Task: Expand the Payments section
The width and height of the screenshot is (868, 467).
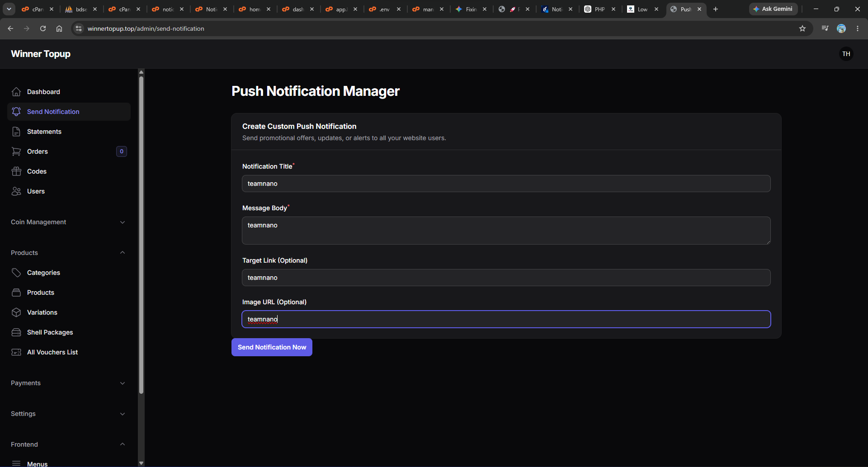Action: 69,383
